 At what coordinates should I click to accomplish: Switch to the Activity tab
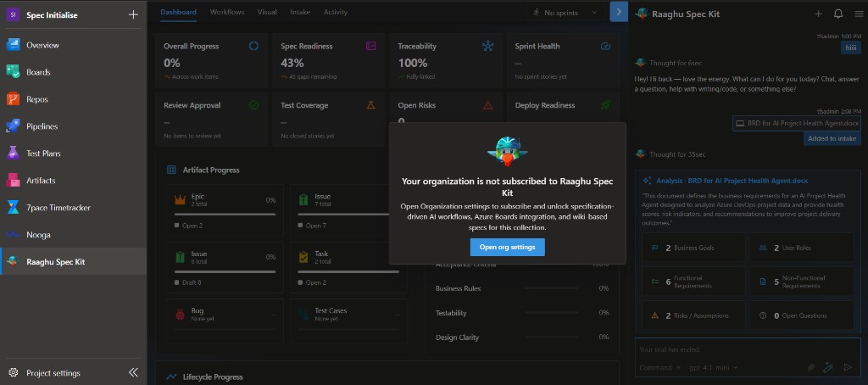[x=336, y=12]
